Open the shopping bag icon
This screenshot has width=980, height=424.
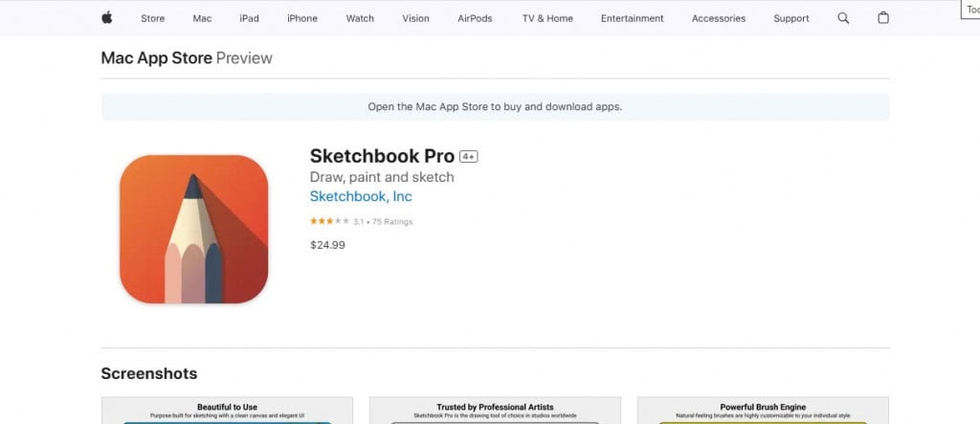883,18
